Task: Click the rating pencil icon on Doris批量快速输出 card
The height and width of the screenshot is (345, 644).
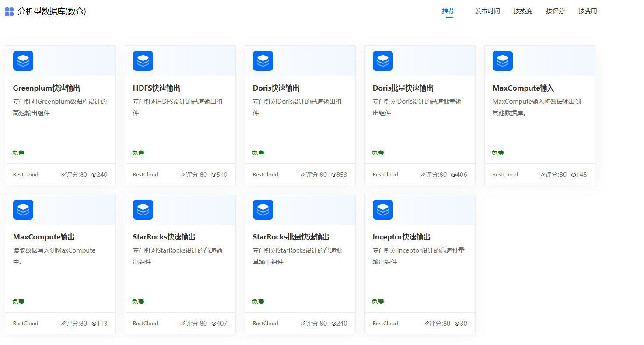Action: (x=423, y=175)
